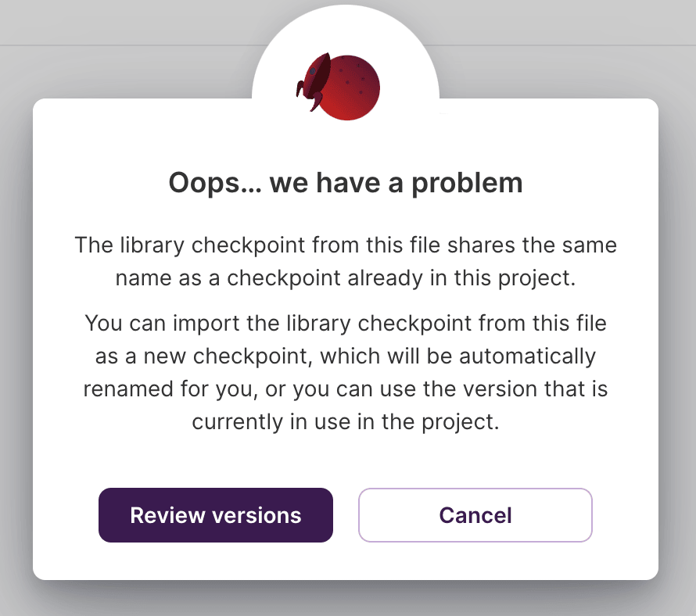The height and width of the screenshot is (616, 696).
Task: Click the word "versions" on the purple button
Action: pos(258,515)
